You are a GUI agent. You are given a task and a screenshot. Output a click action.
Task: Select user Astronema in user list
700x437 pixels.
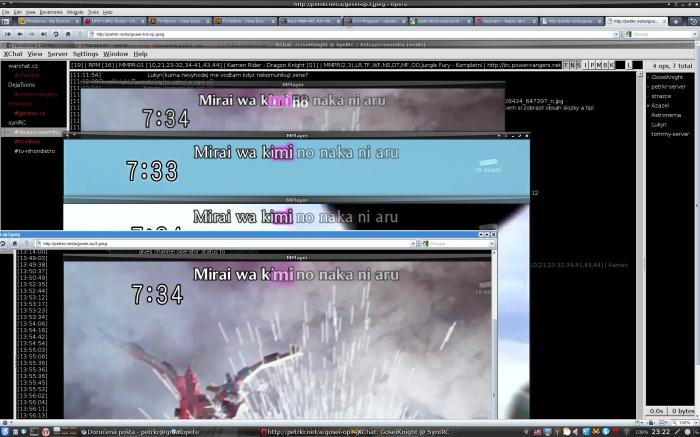tap(666, 115)
